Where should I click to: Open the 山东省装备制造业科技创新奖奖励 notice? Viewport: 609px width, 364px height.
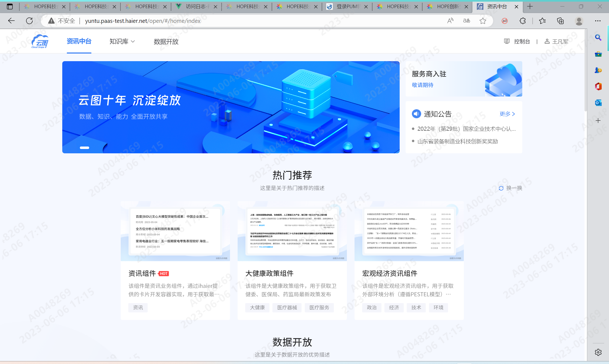458,141
